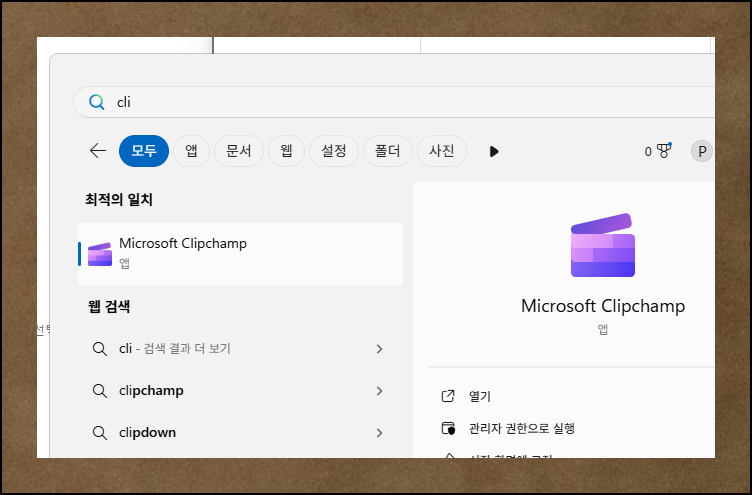Choose 관리자 권한으로 실행

[522, 428]
